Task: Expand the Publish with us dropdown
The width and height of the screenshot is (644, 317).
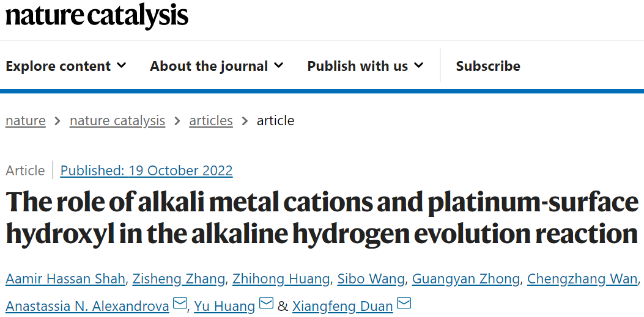Action: [x=365, y=65]
